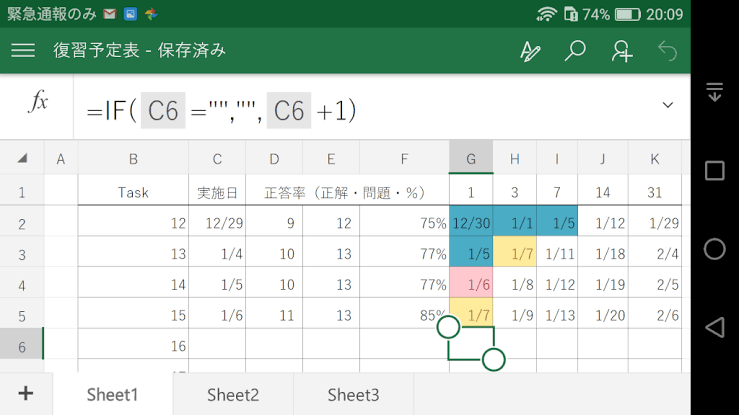Select column K header
Screen dimensions: 739x415
pos(655,159)
